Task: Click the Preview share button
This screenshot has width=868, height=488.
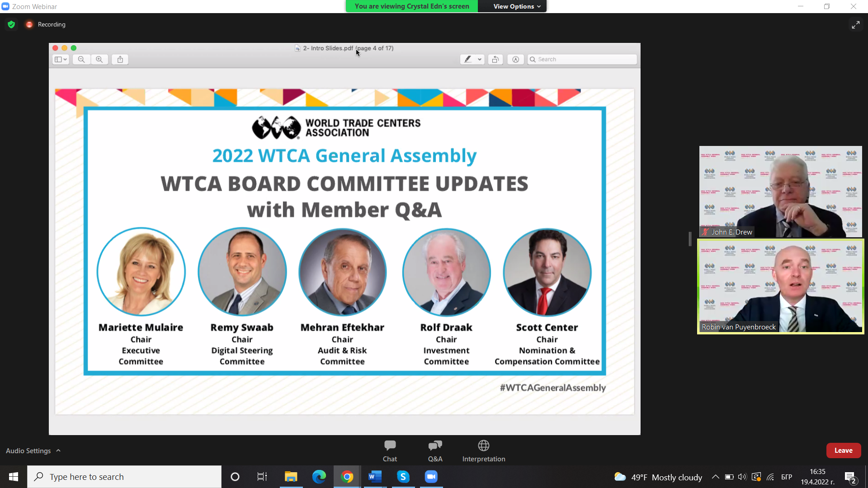Action: pyautogui.click(x=120, y=59)
